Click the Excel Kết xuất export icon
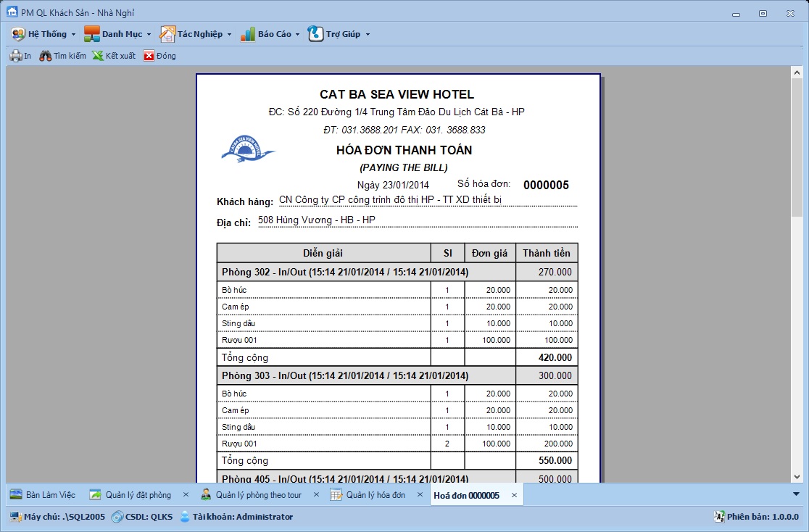The width and height of the screenshot is (809, 532). point(98,56)
